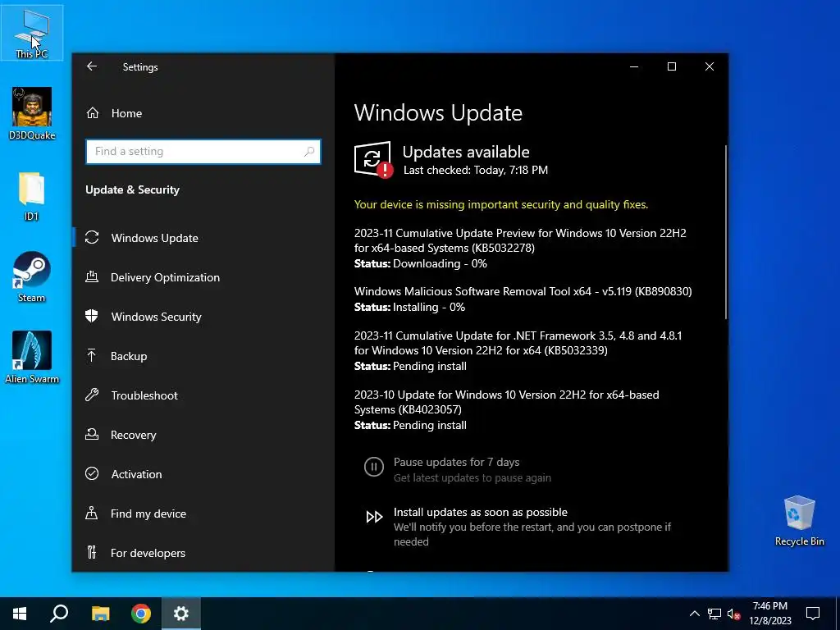Open the taskbar clock and date
This screenshot has width=840, height=630.
coord(769,614)
